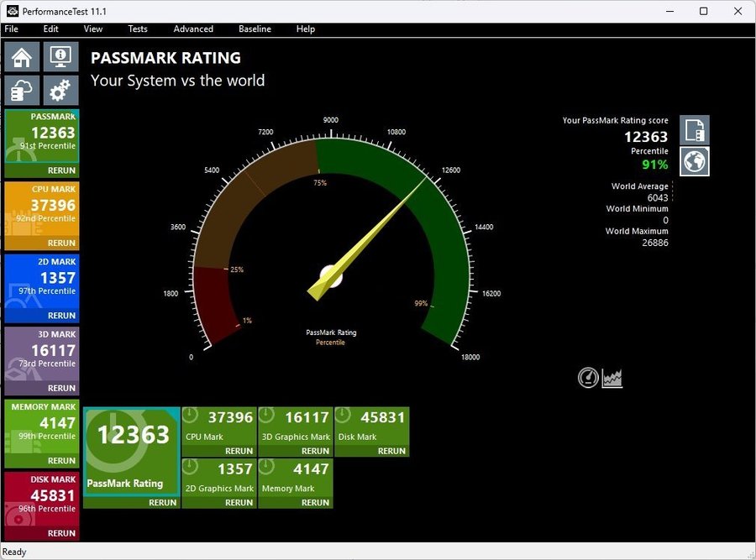Rerun the Disk Mark test in sidebar
Screen dimensions: 756x560
pos(61,533)
